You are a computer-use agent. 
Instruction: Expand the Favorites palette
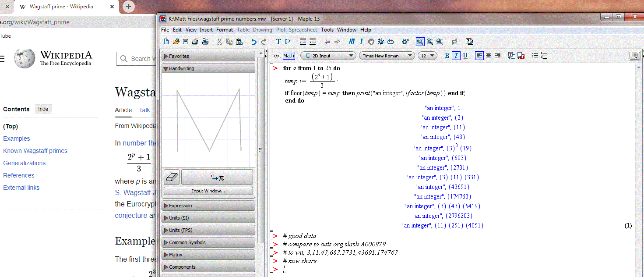point(208,56)
